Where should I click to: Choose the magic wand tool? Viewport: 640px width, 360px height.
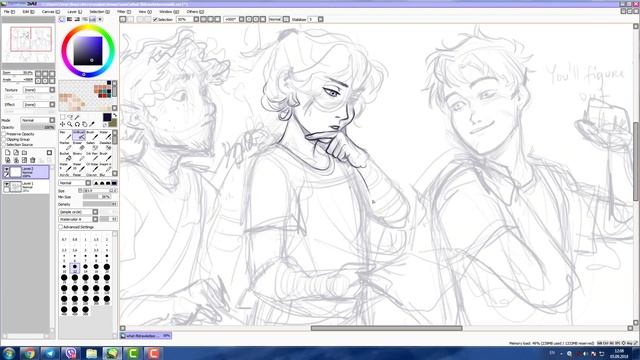[x=77, y=117]
